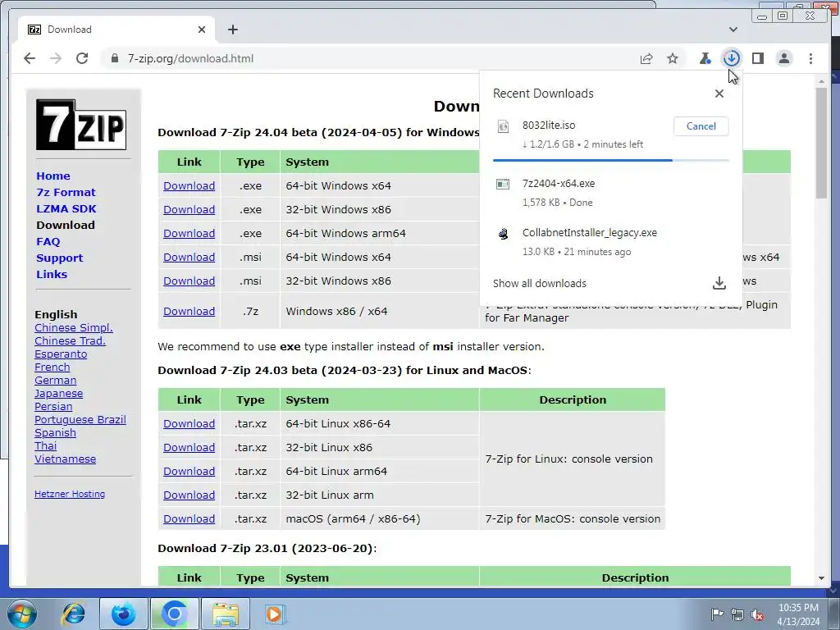This screenshot has width=840, height=630.
Task: Switch language to Persian
Action: coord(53,407)
